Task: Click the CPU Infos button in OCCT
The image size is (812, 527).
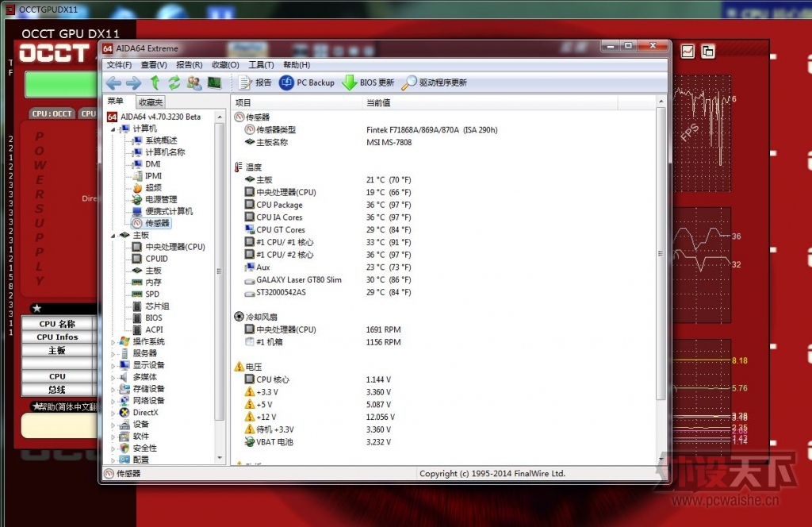Action: [x=57, y=337]
